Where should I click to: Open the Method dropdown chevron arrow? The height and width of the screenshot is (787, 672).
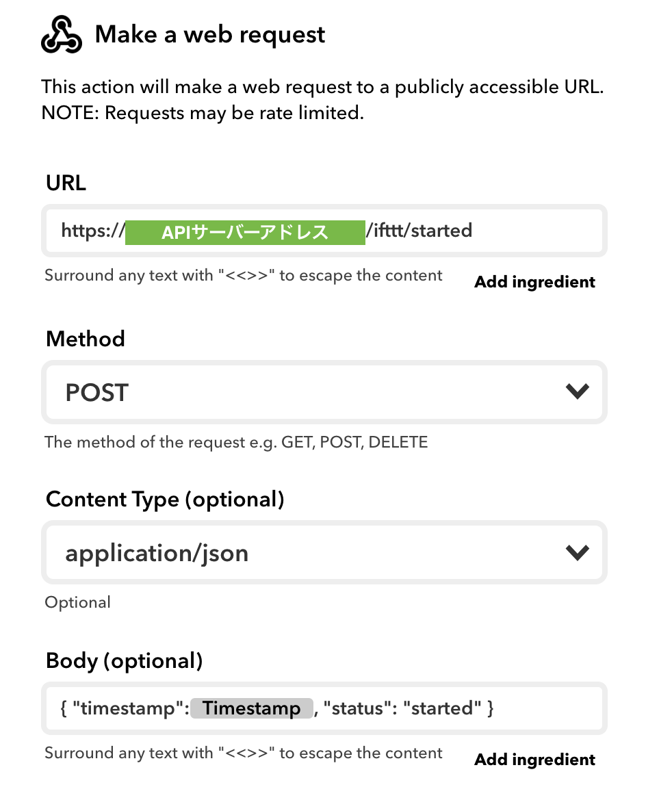click(577, 391)
